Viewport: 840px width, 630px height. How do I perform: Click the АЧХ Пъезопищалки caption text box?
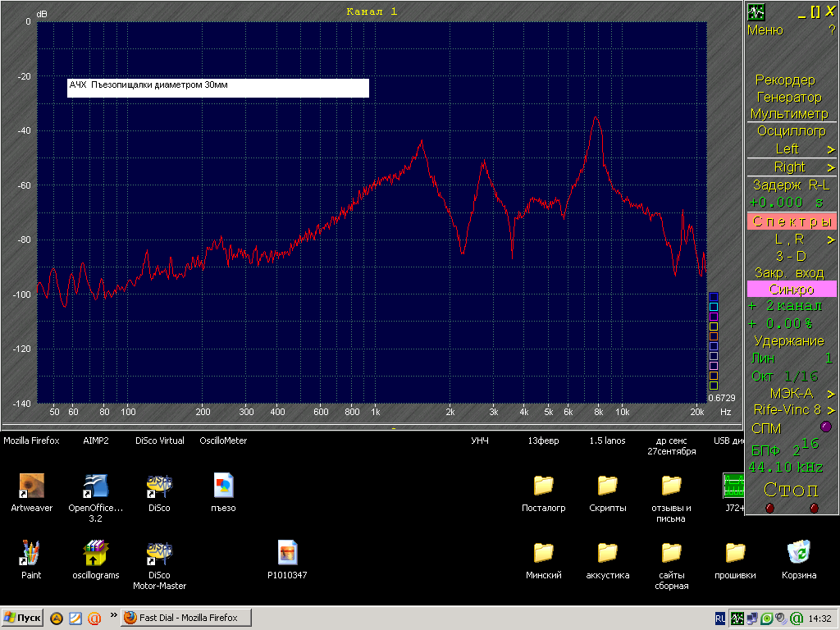(x=218, y=88)
